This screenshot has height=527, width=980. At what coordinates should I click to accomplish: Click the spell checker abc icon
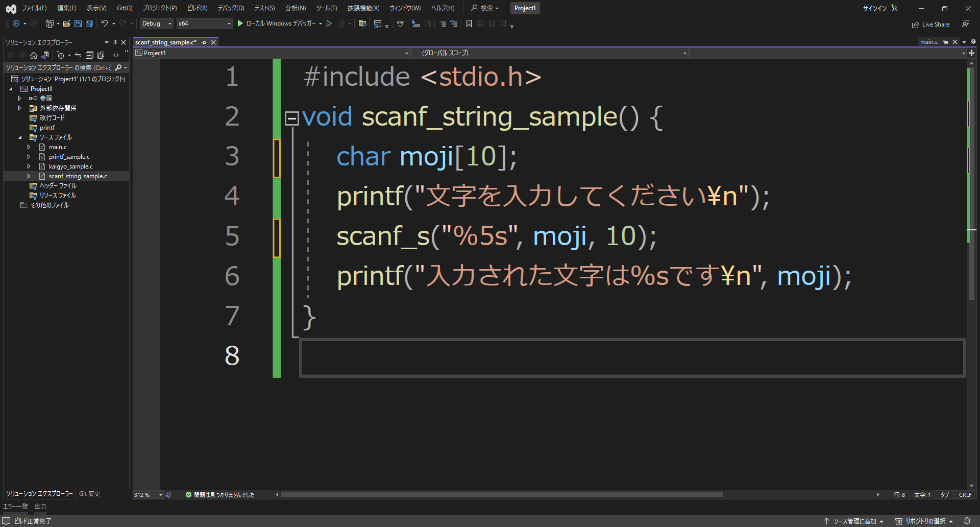tap(400, 23)
